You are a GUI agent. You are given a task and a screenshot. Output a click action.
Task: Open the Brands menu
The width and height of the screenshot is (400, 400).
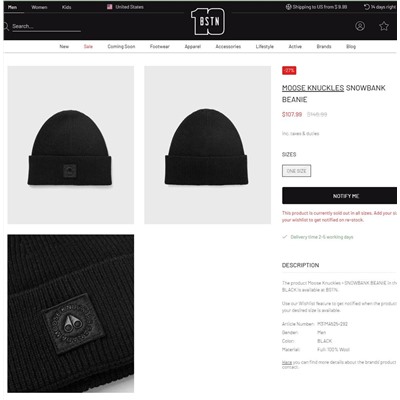click(324, 46)
